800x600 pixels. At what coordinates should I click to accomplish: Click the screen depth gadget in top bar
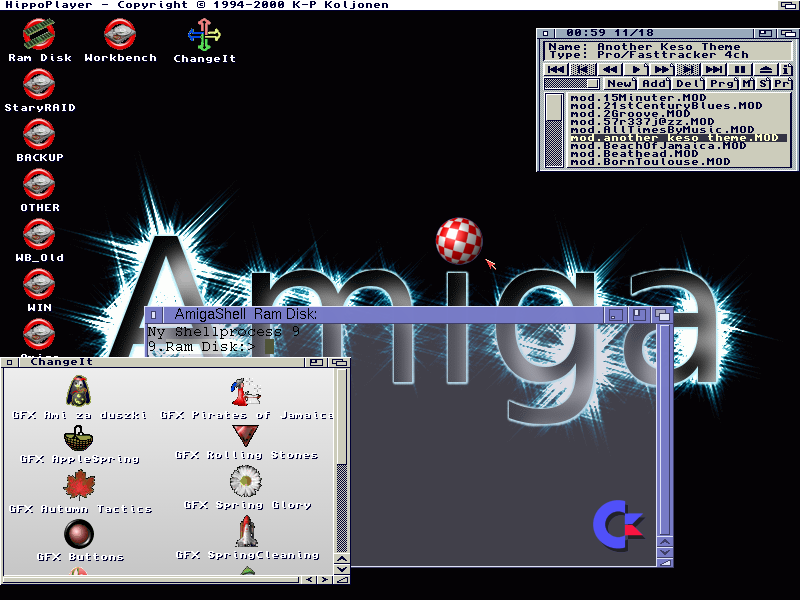coord(788,5)
